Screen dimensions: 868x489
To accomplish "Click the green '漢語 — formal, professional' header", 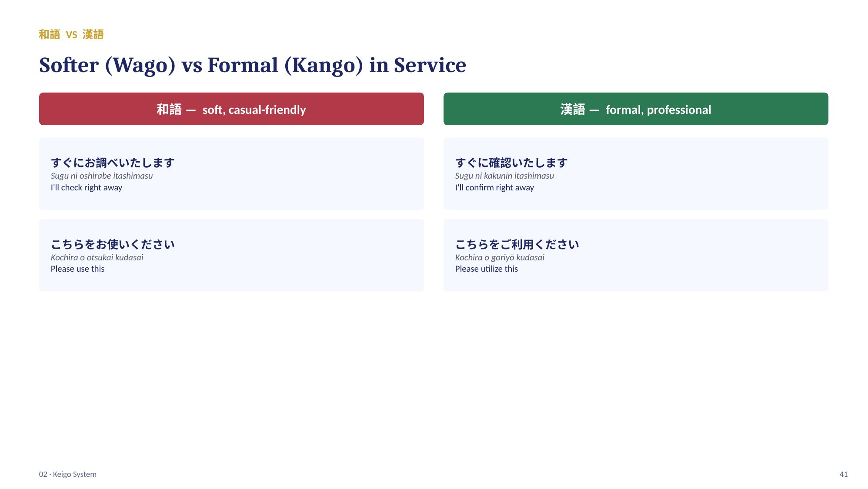I will (636, 109).
